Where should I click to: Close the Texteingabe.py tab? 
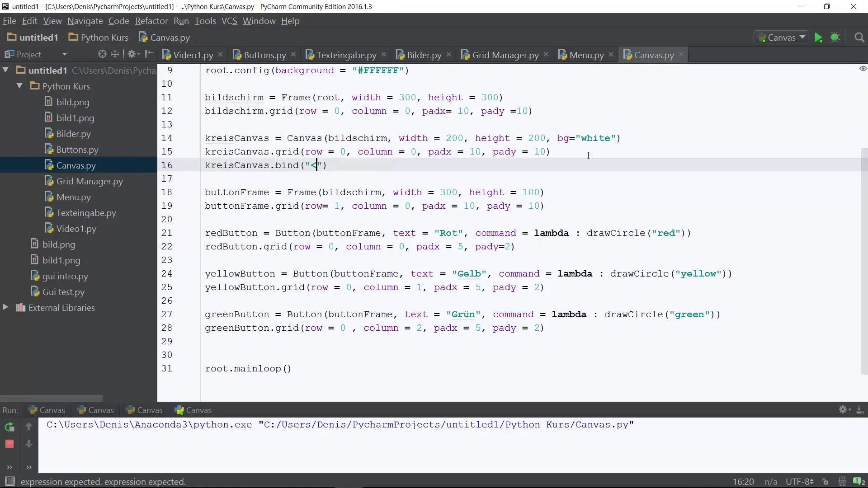point(384,55)
